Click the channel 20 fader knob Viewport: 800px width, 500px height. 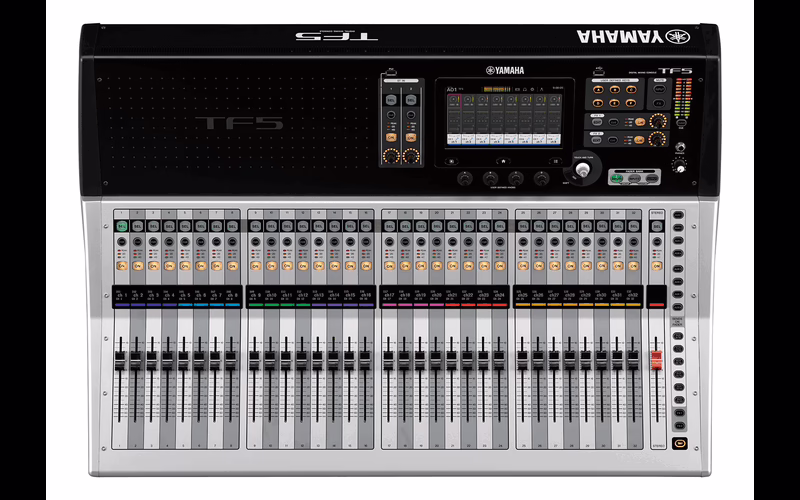click(436, 360)
